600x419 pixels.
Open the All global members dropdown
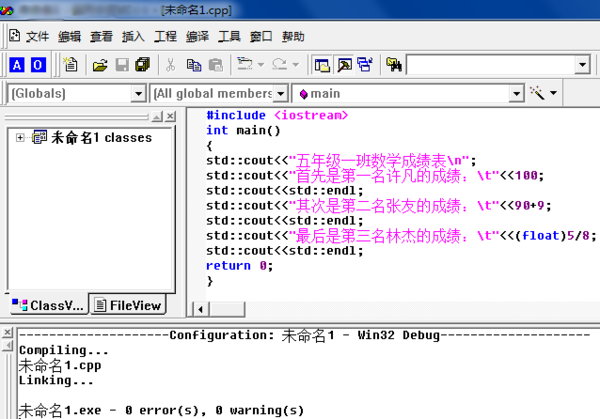(283, 93)
